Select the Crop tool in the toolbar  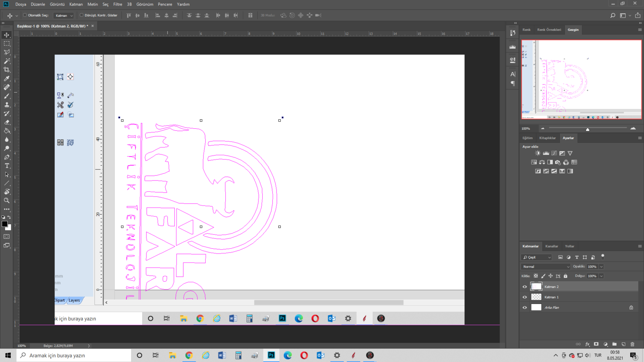tap(7, 69)
